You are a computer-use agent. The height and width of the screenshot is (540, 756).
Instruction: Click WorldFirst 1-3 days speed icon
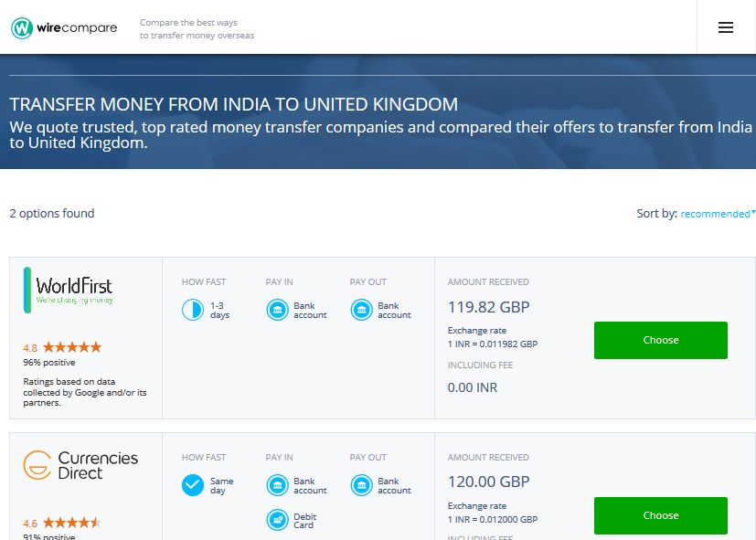click(192, 310)
